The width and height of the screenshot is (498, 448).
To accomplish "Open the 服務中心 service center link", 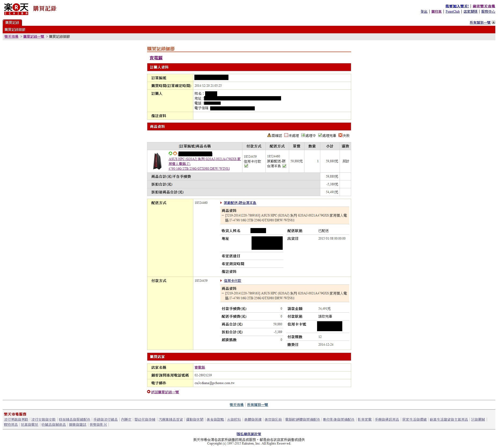I will (488, 12).
